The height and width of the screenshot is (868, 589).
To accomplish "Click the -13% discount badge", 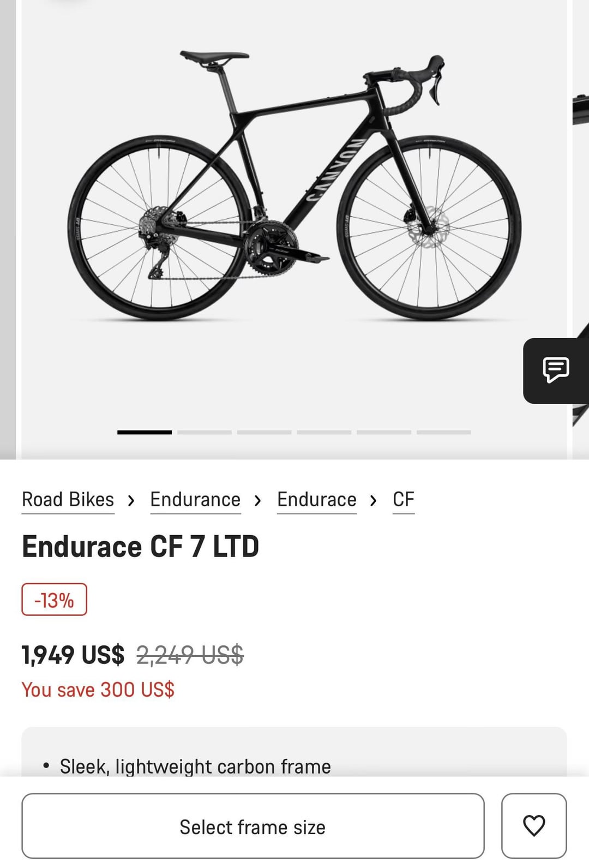I will click(54, 600).
